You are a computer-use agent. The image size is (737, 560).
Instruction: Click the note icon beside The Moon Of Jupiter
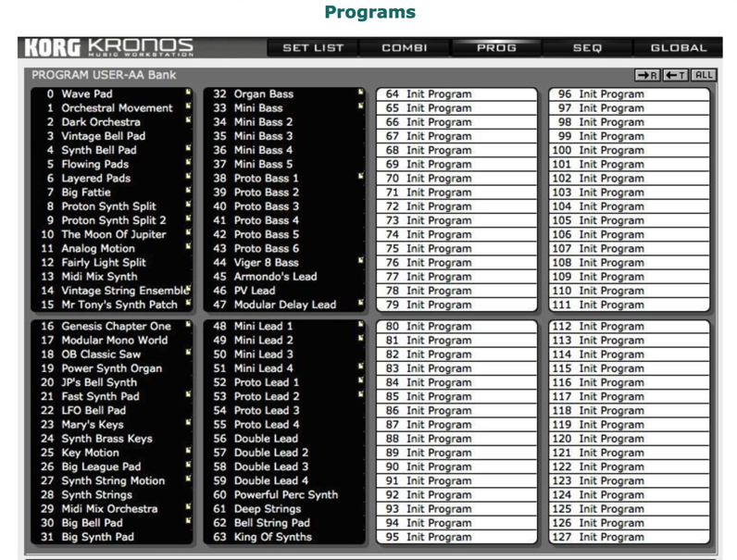(189, 232)
